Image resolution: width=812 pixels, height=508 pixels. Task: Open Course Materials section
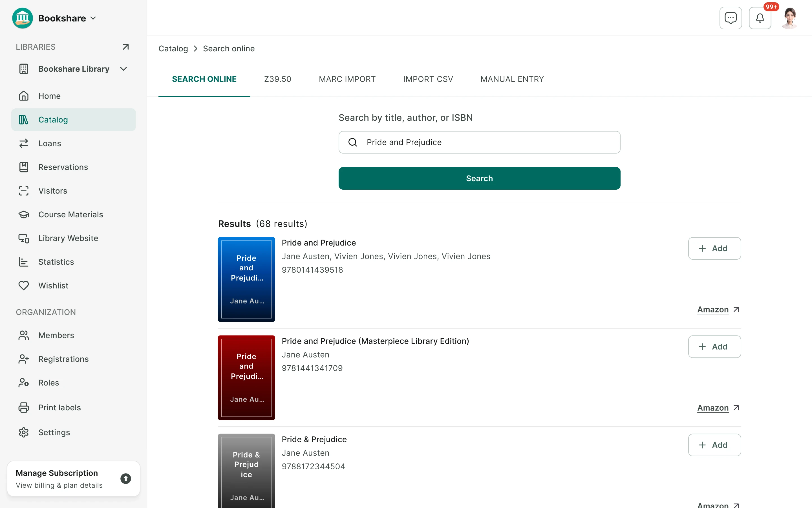tap(74, 214)
